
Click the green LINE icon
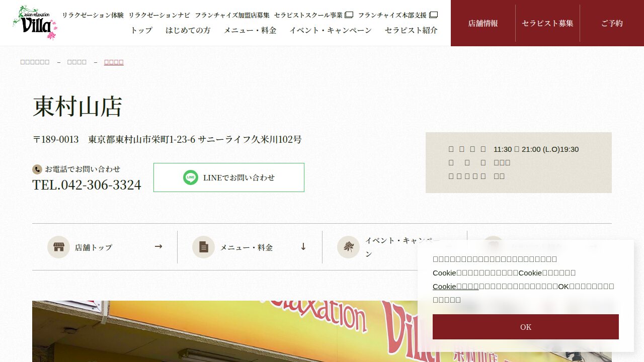pos(191,177)
